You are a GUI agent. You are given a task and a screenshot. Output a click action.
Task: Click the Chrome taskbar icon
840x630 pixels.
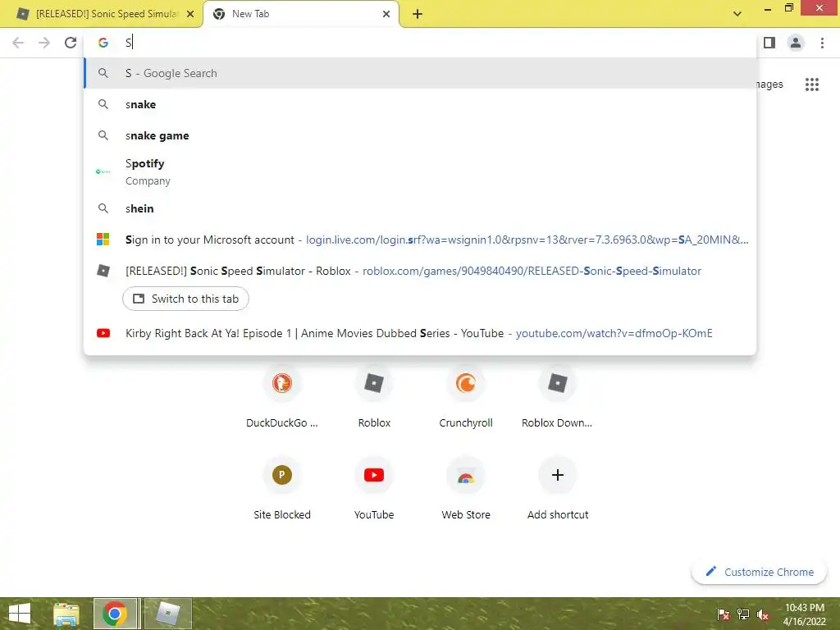click(115, 614)
